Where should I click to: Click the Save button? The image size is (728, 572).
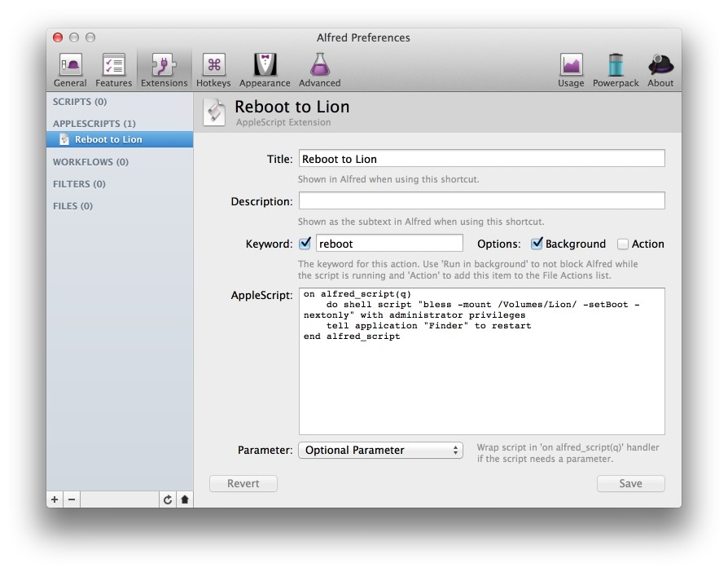pyautogui.click(x=631, y=484)
